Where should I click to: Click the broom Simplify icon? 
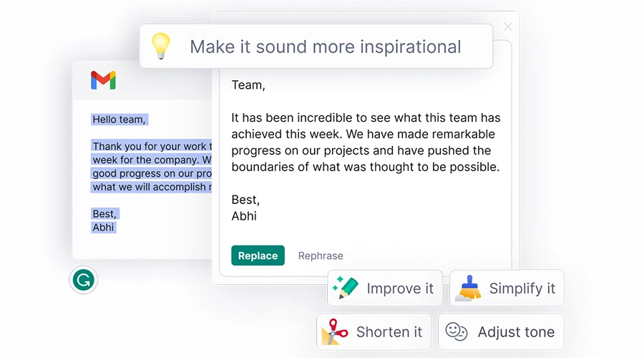pos(468,288)
